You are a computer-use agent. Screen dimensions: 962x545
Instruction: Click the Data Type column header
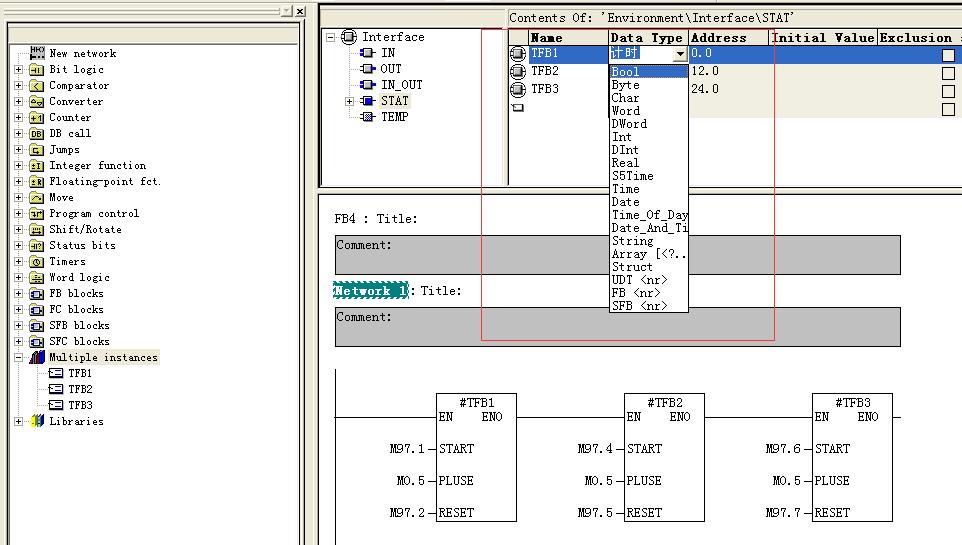[x=647, y=38]
